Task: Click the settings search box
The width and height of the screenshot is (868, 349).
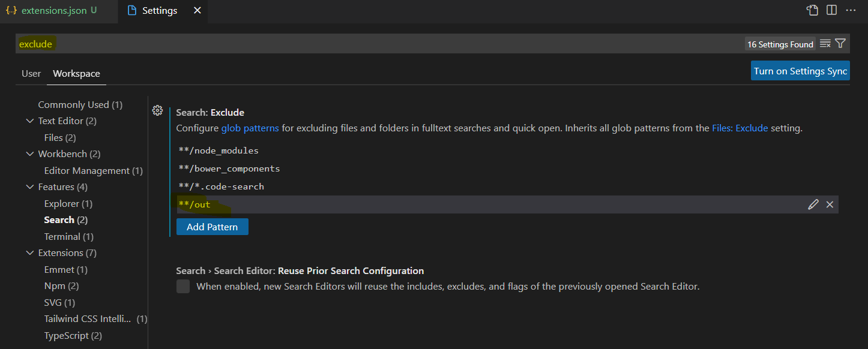Action: pos(360,44)
